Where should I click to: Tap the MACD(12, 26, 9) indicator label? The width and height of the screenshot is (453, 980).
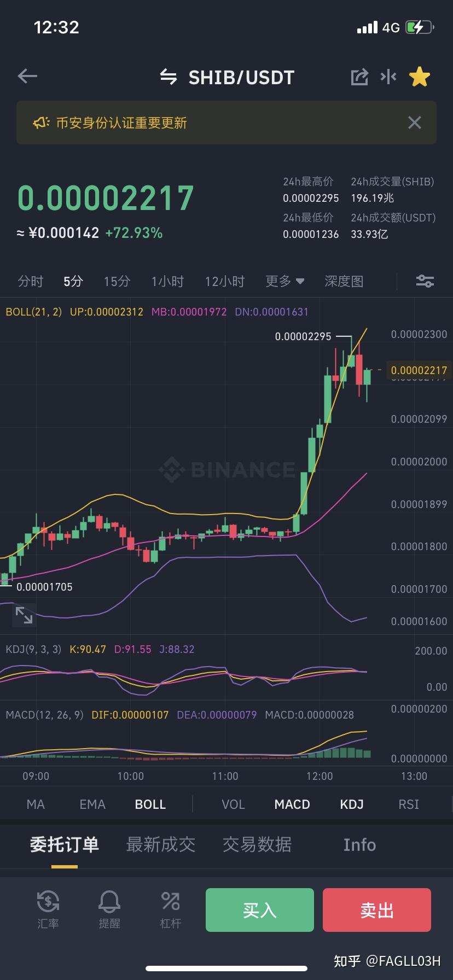click(x=44, y=715)
